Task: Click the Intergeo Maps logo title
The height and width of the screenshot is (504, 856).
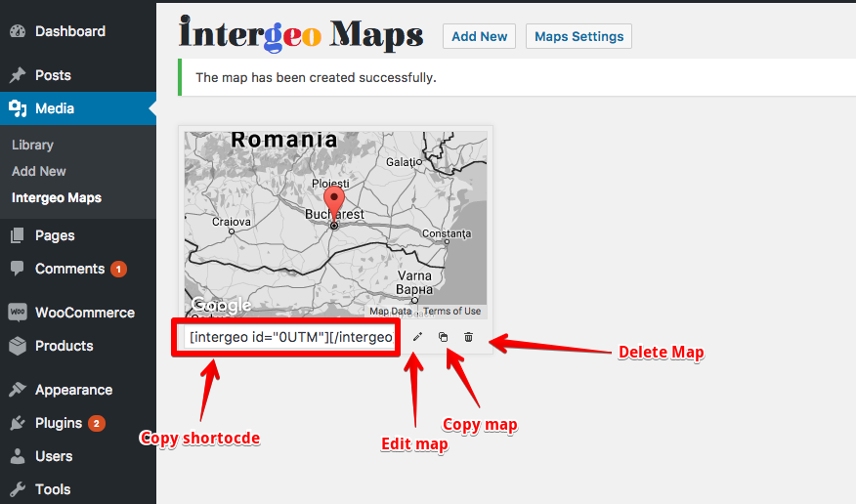Action: pos(301,34)
